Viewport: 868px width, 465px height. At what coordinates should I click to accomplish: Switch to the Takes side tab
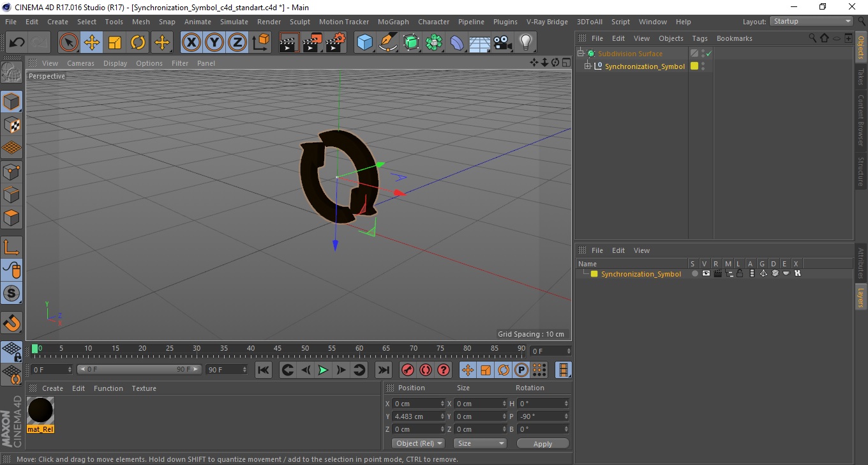pyautogui.click(x=861, y=77)
